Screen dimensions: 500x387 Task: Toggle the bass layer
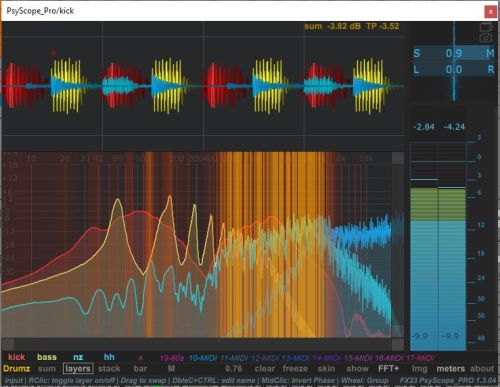(47, 357)
